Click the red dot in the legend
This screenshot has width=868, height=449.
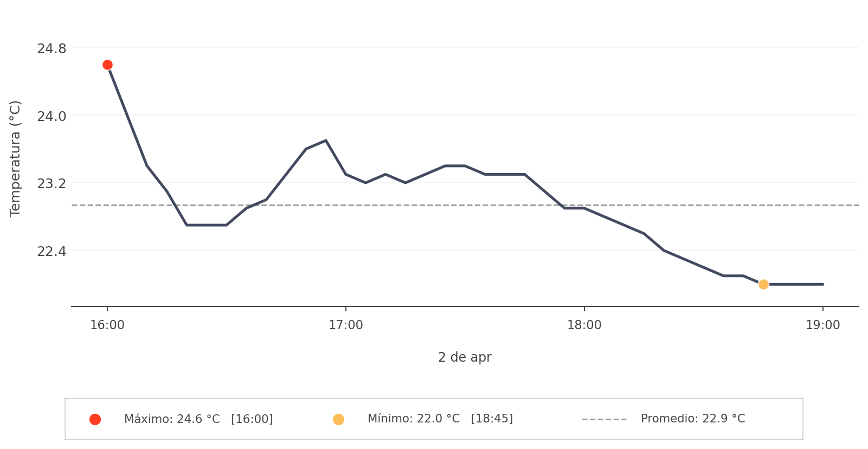point(95,419)
